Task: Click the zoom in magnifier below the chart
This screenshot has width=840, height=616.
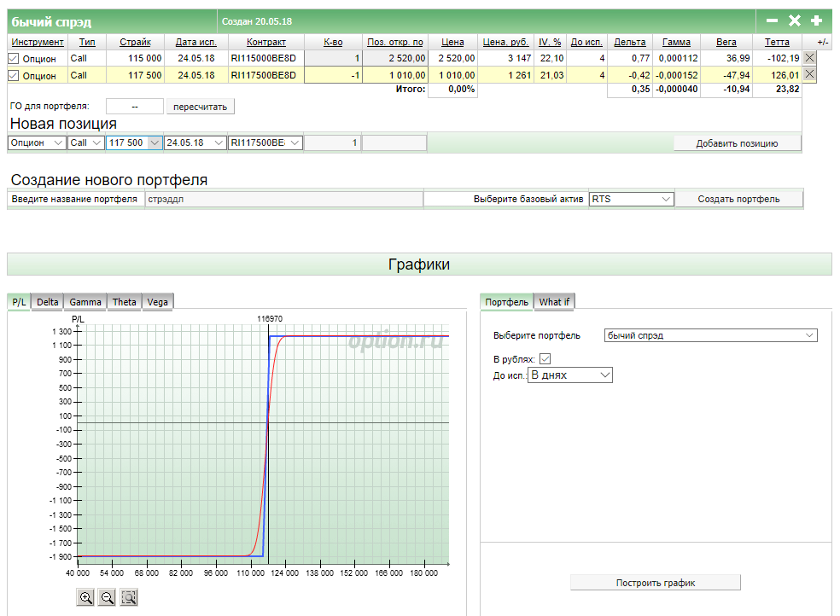Action: click(x=85, y=598)
